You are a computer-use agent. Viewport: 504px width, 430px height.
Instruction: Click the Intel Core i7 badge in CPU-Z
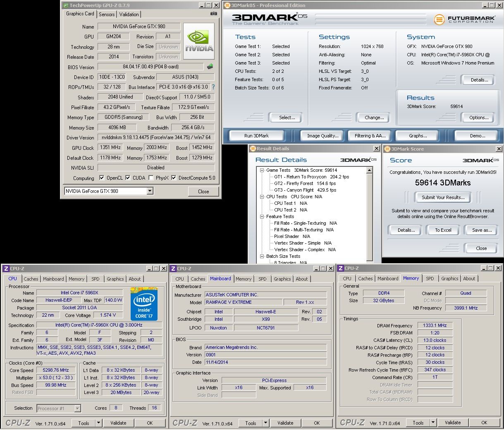[144, 304]
